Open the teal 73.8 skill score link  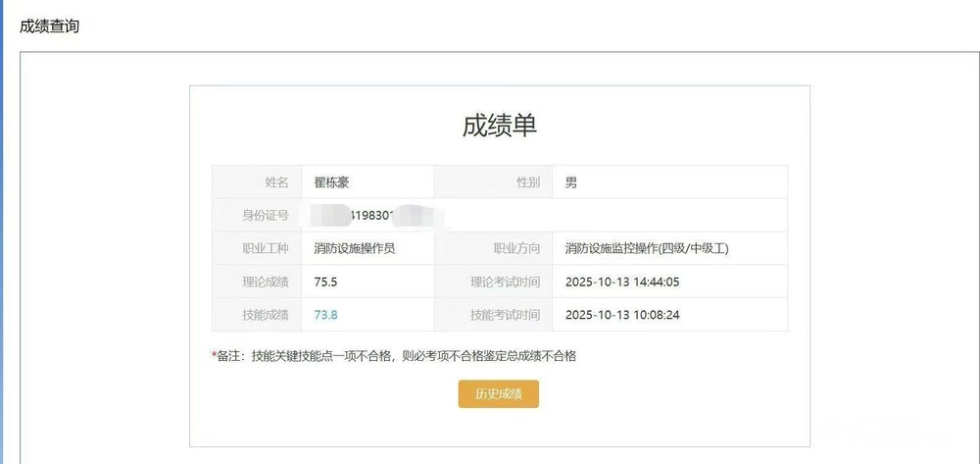(325, 315)
